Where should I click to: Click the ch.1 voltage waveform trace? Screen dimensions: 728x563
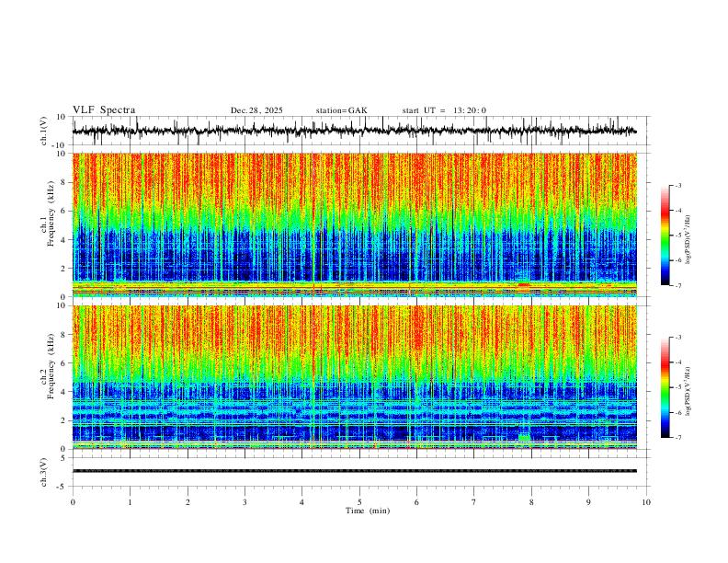354,131
